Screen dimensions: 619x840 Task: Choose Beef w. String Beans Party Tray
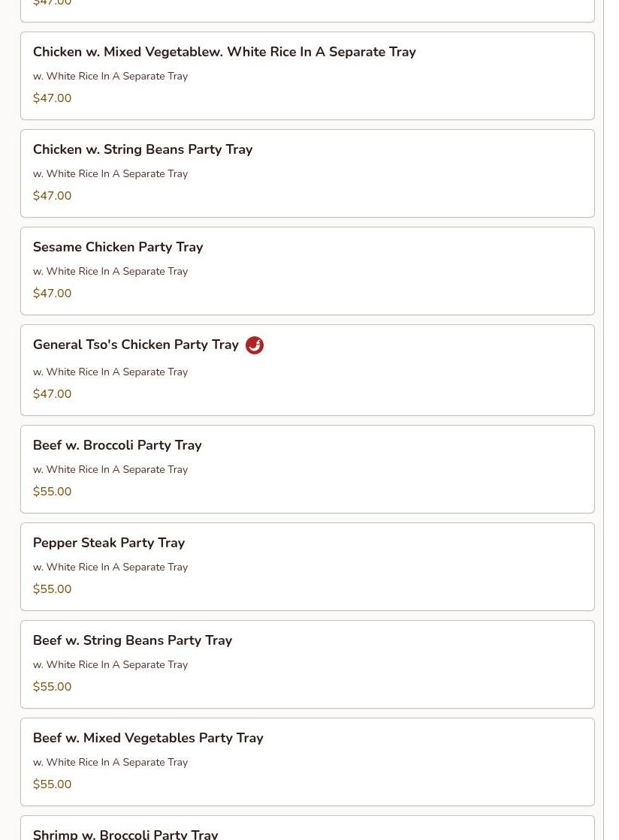[132, 640]
